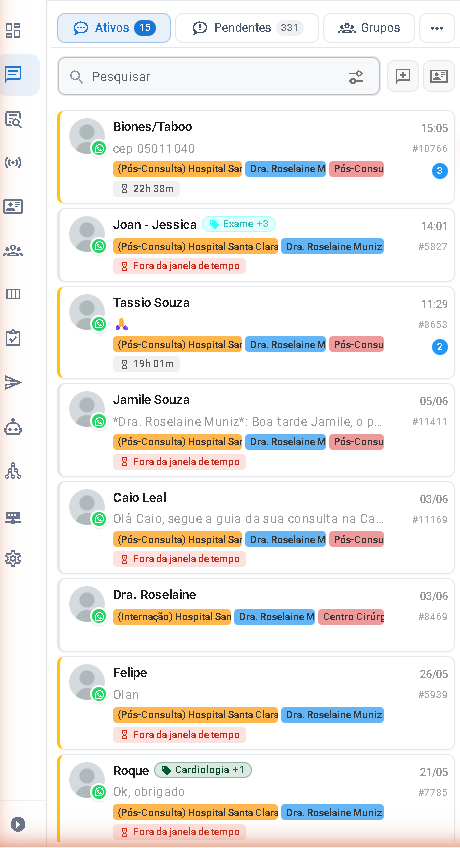
Task: Click the 22h 38m timer chip
Action: pyautogui.click(x=146, y=189)
